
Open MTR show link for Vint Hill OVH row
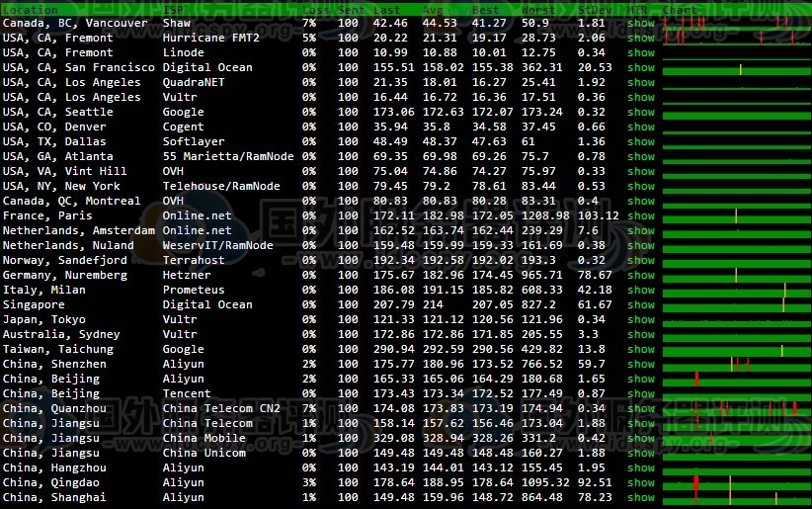(640, 171)
